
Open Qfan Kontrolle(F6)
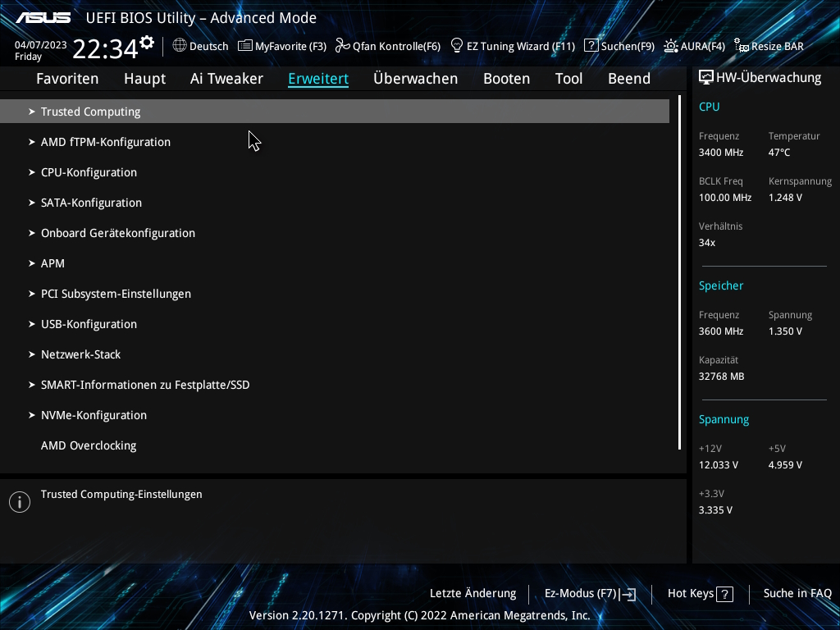[396, 46]
